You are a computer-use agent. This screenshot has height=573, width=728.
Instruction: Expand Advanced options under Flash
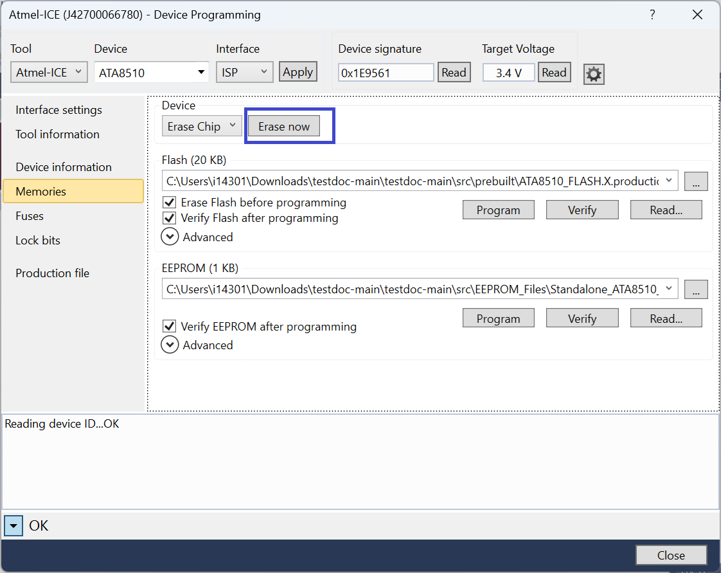coord(170,237)
